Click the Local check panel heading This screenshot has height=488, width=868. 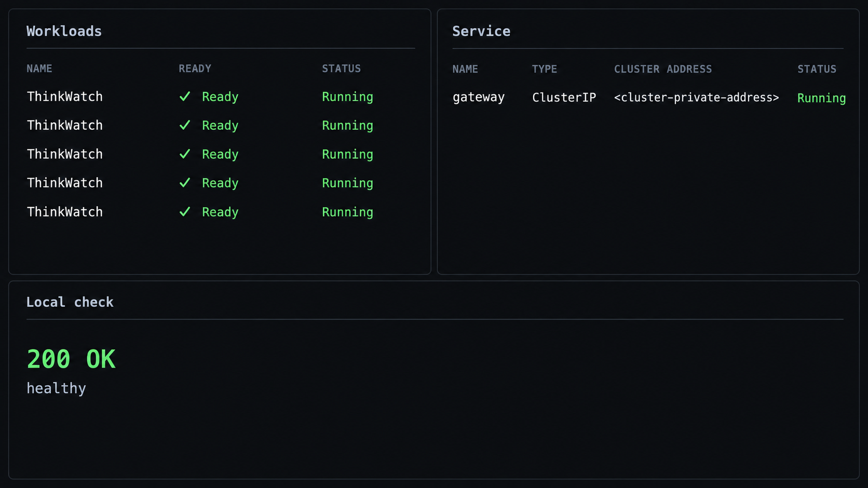pos(70,302)
